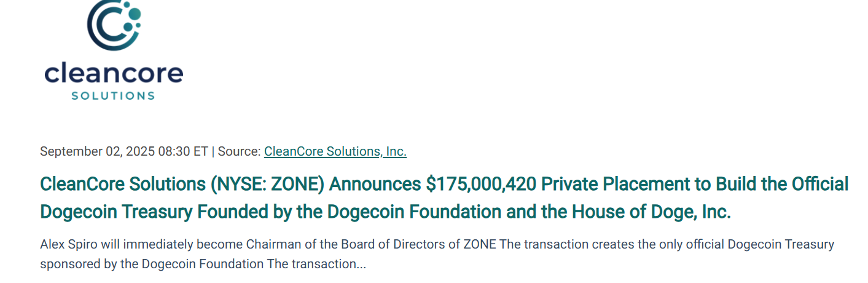Click the CleanCore circular C logo emblem
The height and width of the screenshot is (283, 868).
tap(114, 23)
